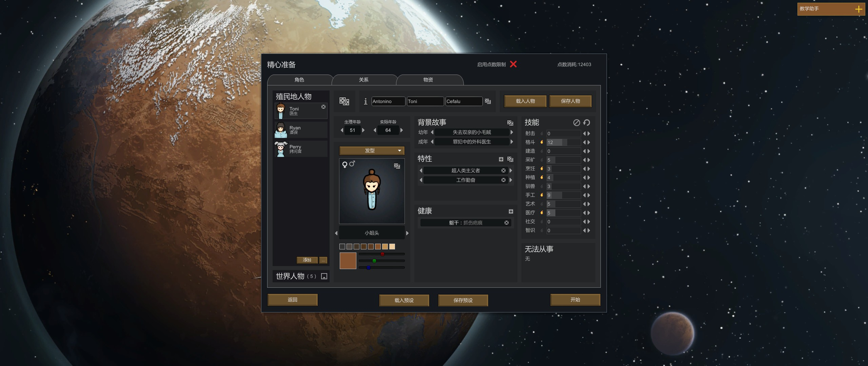Select previous 幼年 backstory with left arrow

pos(432,132)
